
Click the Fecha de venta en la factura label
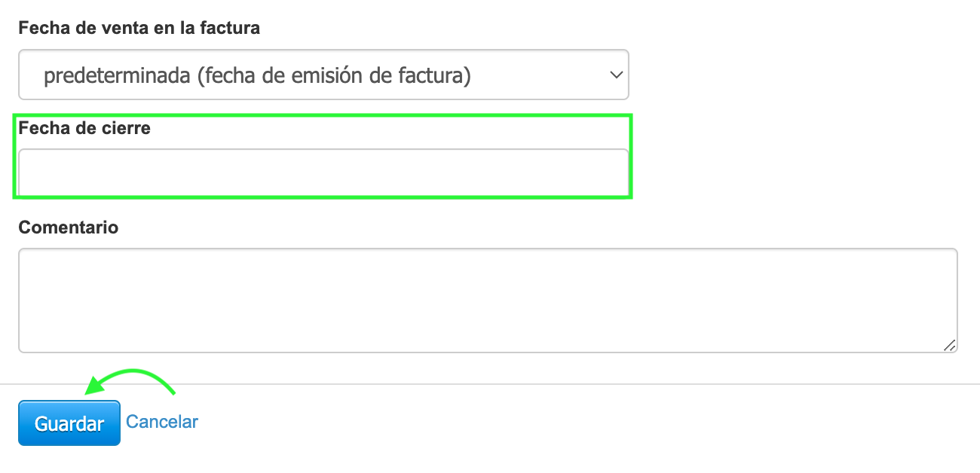point(139,29)
